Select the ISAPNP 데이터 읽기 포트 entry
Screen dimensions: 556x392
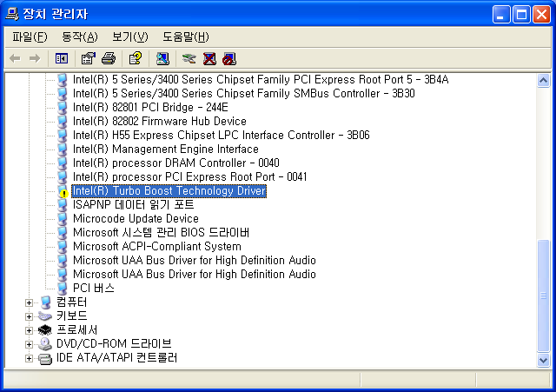click(x=134, y=205)
